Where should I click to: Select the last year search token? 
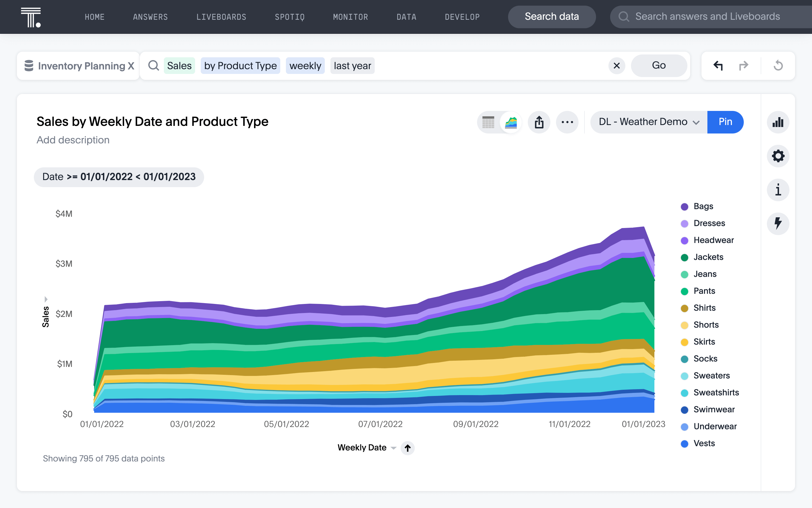352,65
